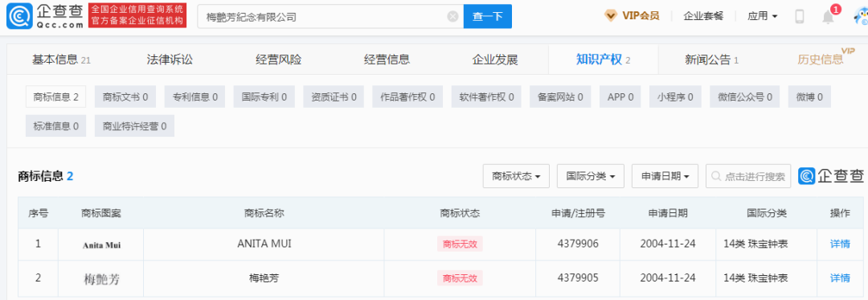The width and height of the screenshot is (868, 300).
Task: Open 详情 for 梅艳芳 trademark
Action: (x=840, y=277)
